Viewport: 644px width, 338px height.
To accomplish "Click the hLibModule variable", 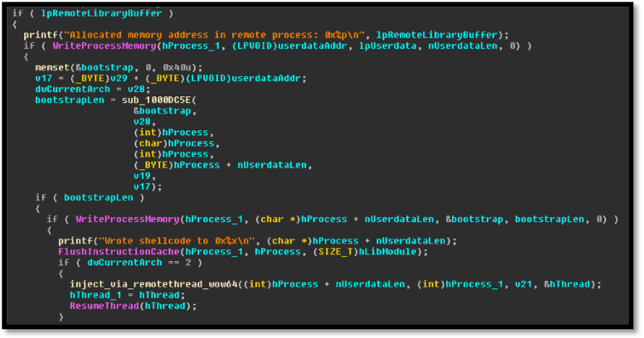I will tap(388, 251).
